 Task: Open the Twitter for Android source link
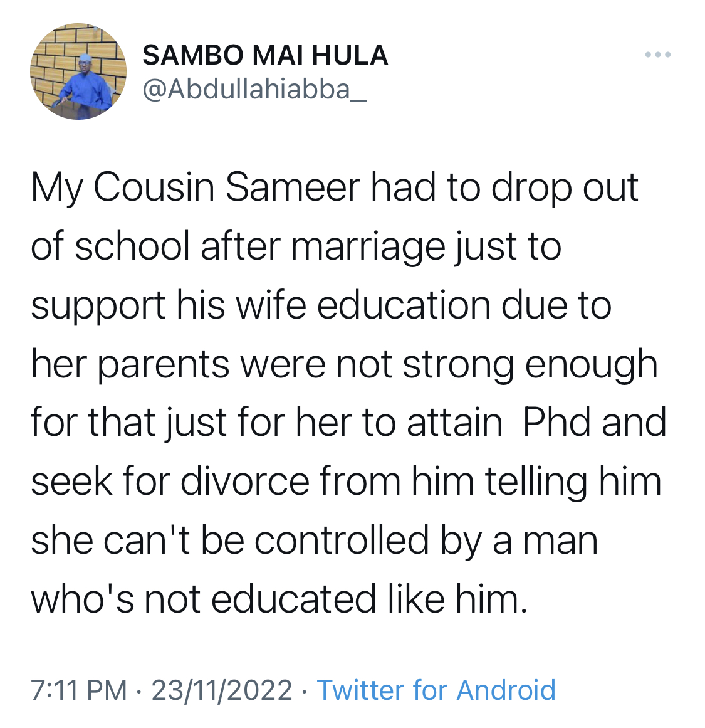tap(436, 690)
